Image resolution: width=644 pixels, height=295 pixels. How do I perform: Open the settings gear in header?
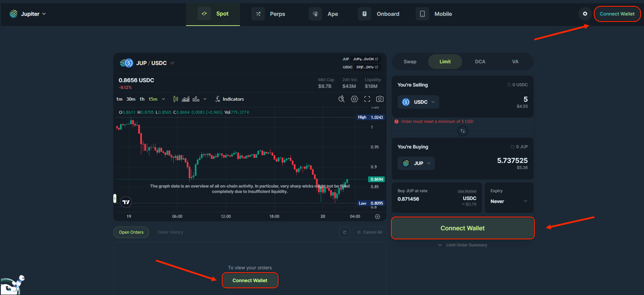[585, 14]
